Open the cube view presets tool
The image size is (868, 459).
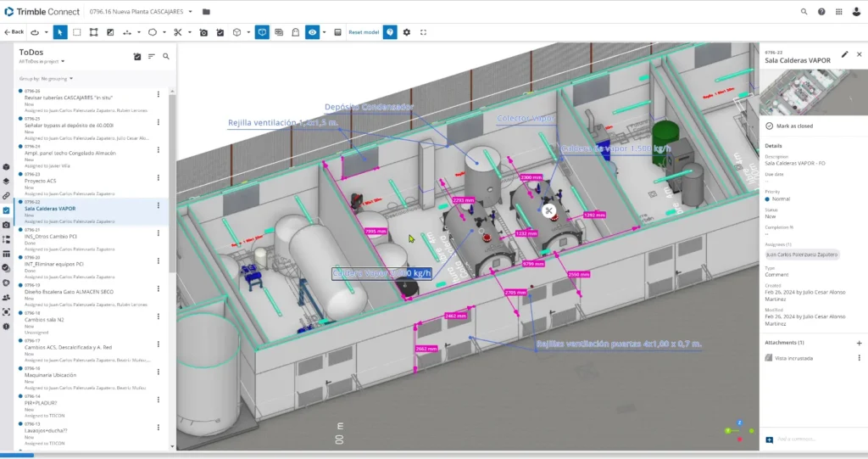[237, 32]
